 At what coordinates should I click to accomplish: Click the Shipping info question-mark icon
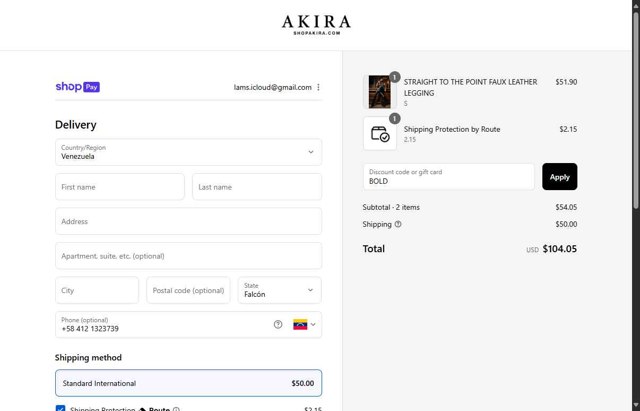tap(398, 224)
